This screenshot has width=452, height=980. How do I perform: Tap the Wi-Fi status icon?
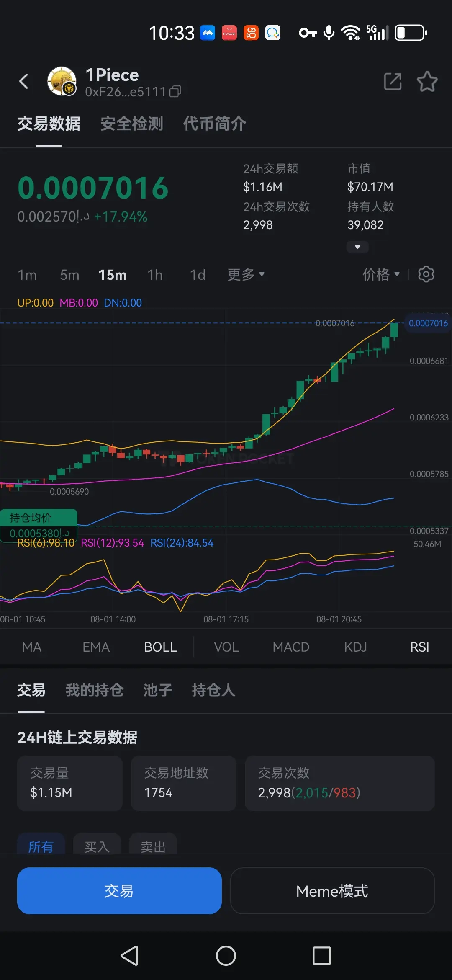coord(351,33)
